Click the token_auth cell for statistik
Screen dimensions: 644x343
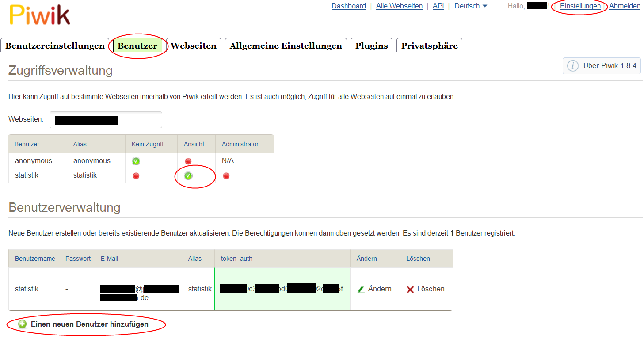[282, 289]
